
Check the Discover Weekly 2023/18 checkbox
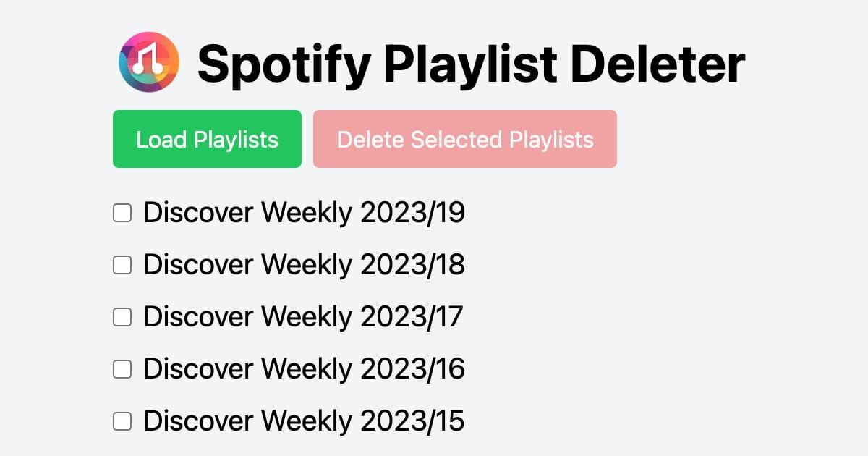tap(122, 264)
